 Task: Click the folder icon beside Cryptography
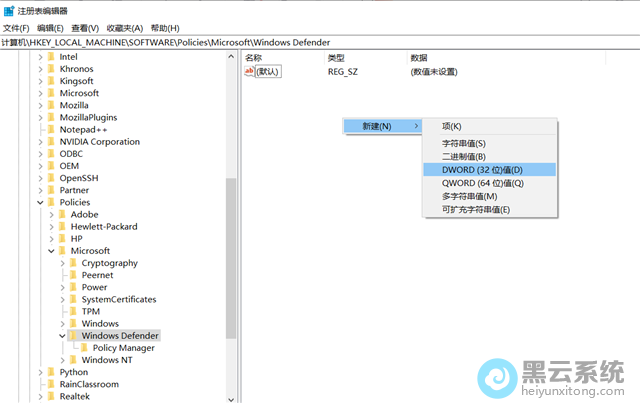click(x=72, y=263)
